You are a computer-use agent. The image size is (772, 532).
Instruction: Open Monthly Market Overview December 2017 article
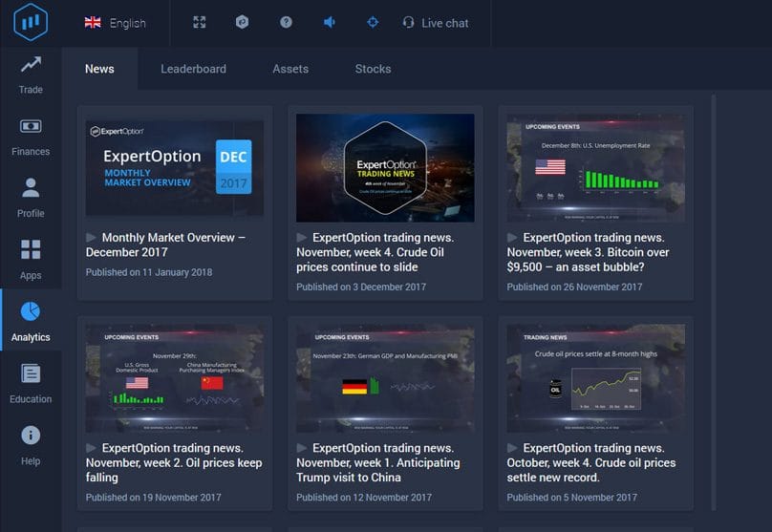tap(165, 245)
